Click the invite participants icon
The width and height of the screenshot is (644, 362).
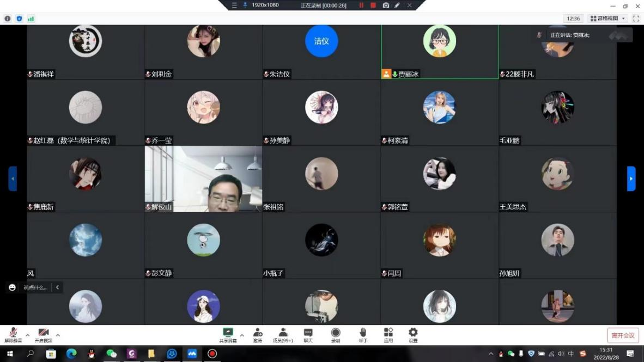click(x=257, y=335)
